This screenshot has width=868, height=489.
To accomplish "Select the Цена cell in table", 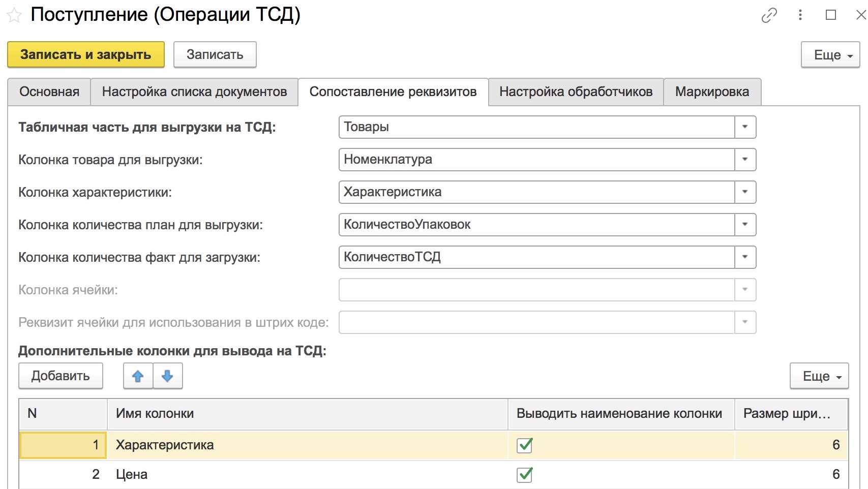I will pyautogui.click(x=307, y=475).
